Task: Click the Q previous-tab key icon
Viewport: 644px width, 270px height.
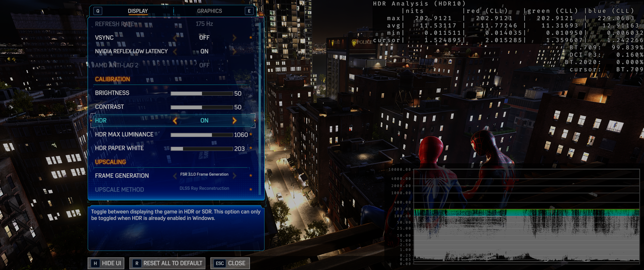Action: tap(98, 11)
